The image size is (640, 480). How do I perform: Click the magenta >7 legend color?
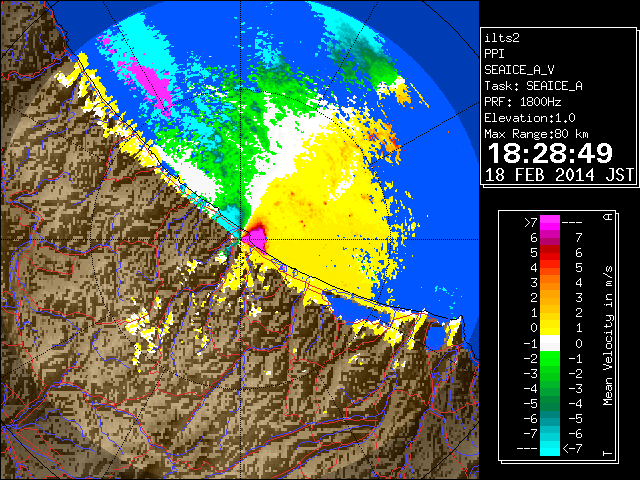[x=550, y=222]
